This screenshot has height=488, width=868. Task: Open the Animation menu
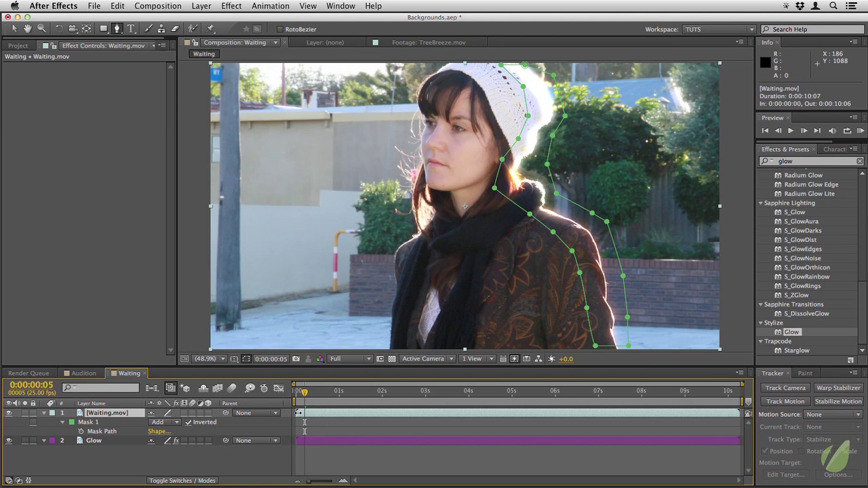(271, 6)
